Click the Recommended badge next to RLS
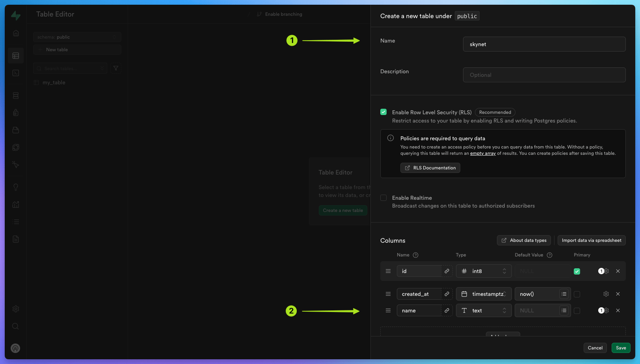Screen dimensions: 640x364 [x=495, y=112]
